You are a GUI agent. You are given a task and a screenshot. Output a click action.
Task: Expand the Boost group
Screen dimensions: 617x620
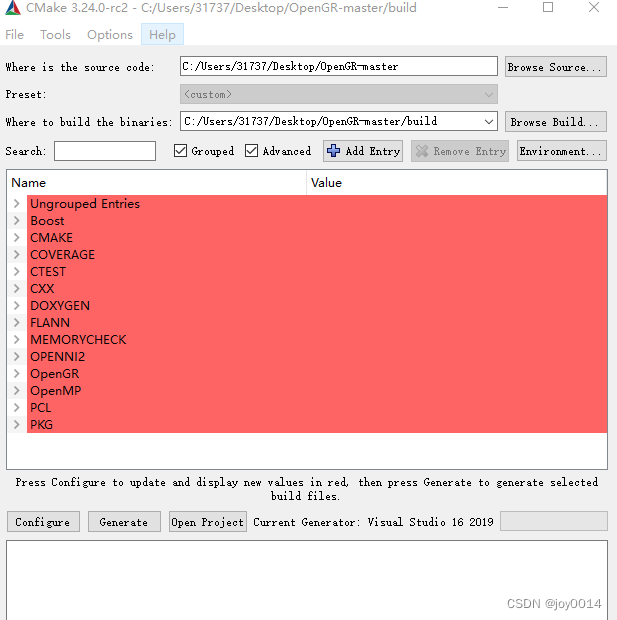(17, 221)
